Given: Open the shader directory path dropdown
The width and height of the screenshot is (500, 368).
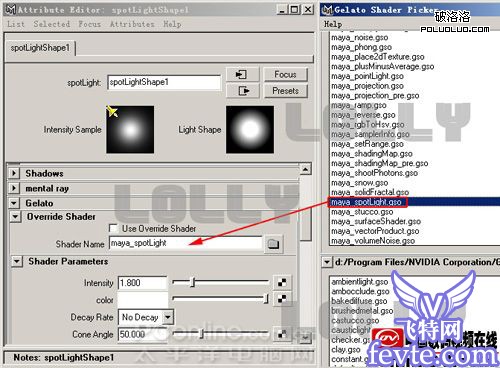Looking at the screenshot, I should tap(327, 262).
